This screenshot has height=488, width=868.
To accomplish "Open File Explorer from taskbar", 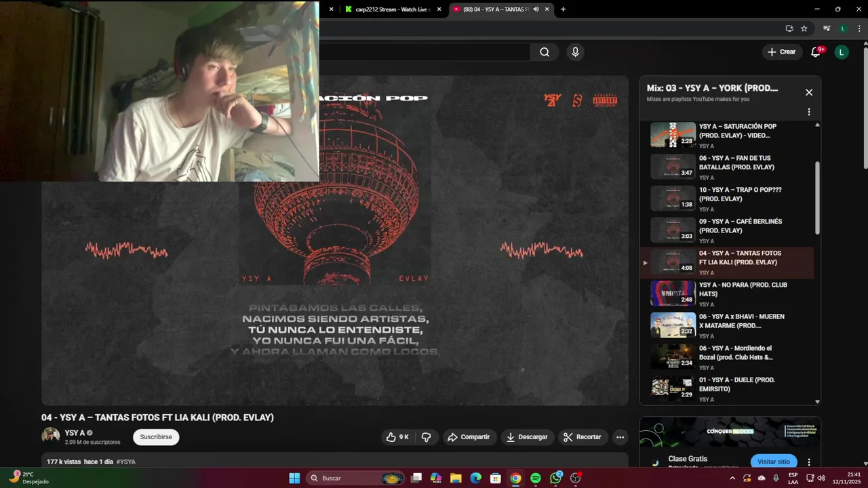I will click(x=456, y=478).
